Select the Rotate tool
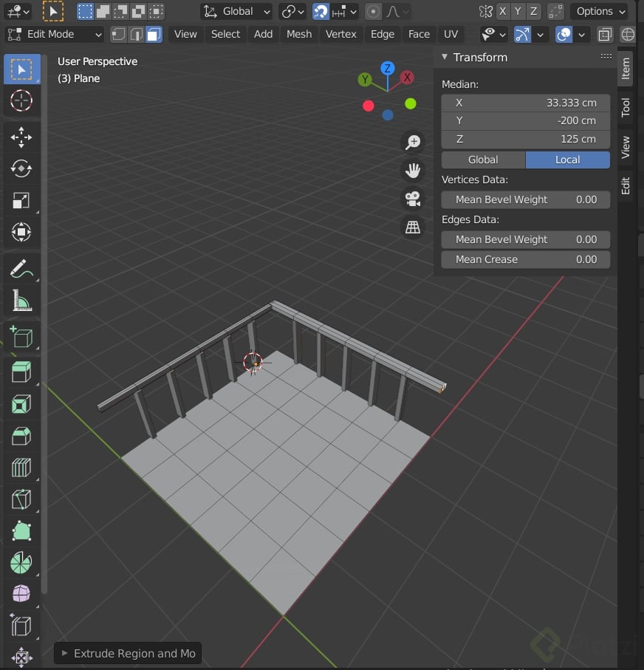Viewport: 644px width, 670px height. (x=21, y=168)
